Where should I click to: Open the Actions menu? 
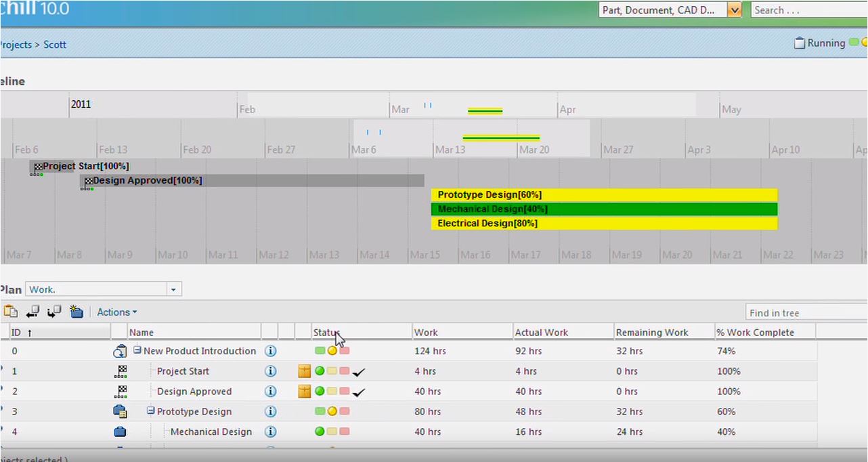point(116,312)
